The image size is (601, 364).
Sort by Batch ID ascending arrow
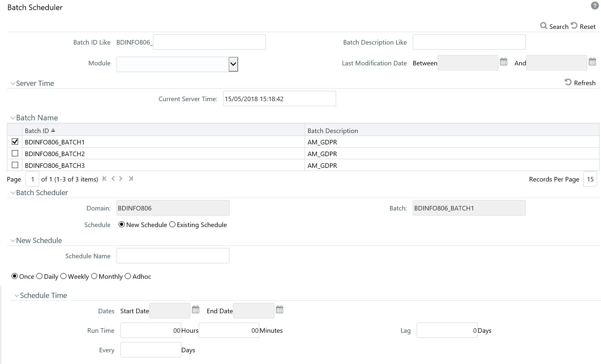(x=53, y=130)
